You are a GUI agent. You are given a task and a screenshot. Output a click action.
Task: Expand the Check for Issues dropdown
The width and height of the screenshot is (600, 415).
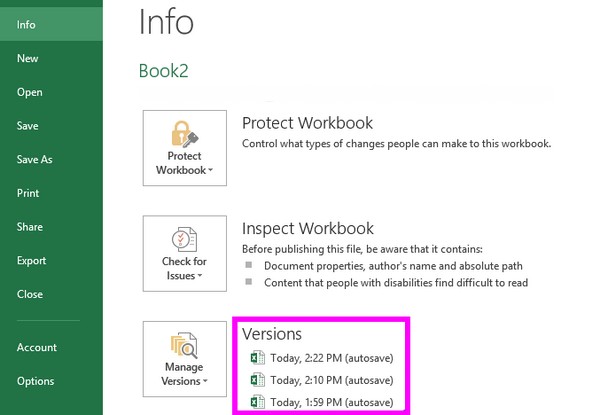pos(201,276)
